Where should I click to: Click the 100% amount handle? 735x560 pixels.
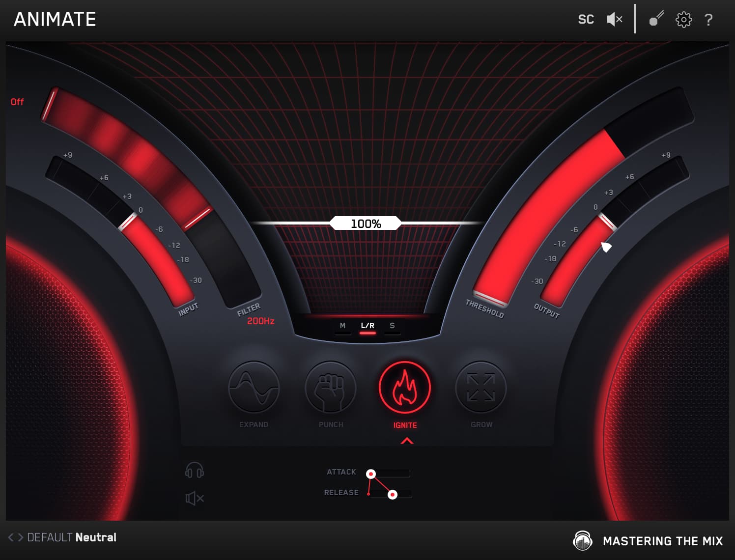point(366,224)
